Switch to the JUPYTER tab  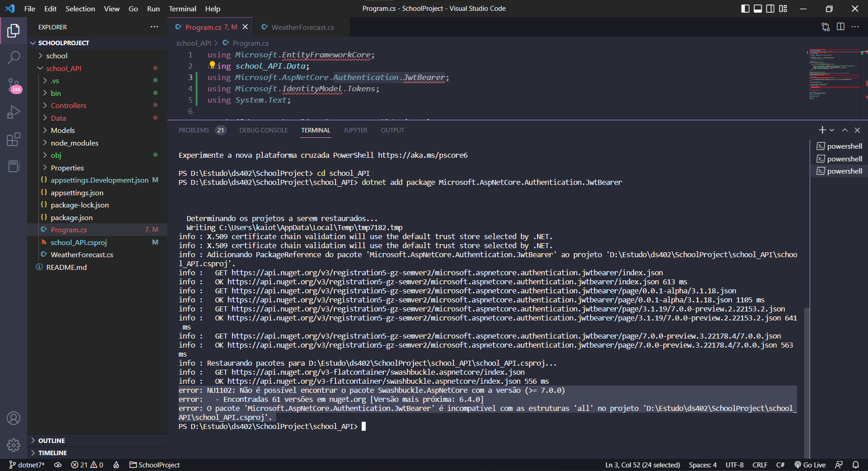point(355,130)
